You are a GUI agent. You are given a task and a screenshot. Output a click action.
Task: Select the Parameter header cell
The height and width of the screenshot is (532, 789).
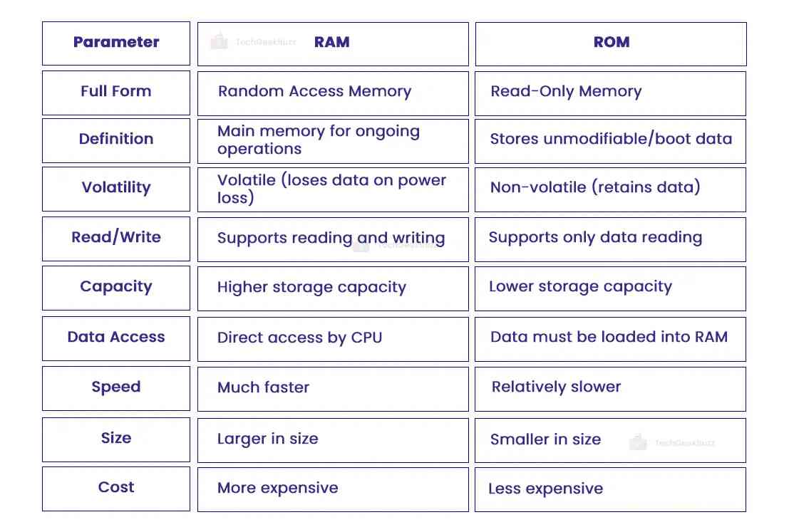point(116,43)
